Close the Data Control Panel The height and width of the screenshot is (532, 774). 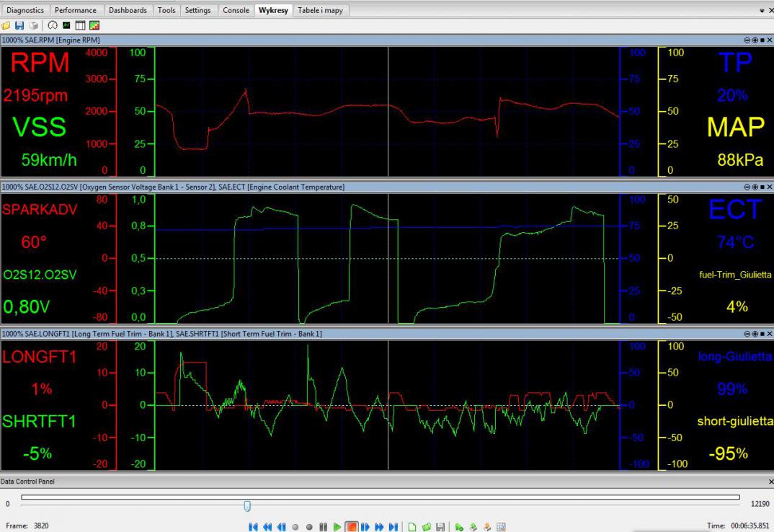(x=771, y=482)
